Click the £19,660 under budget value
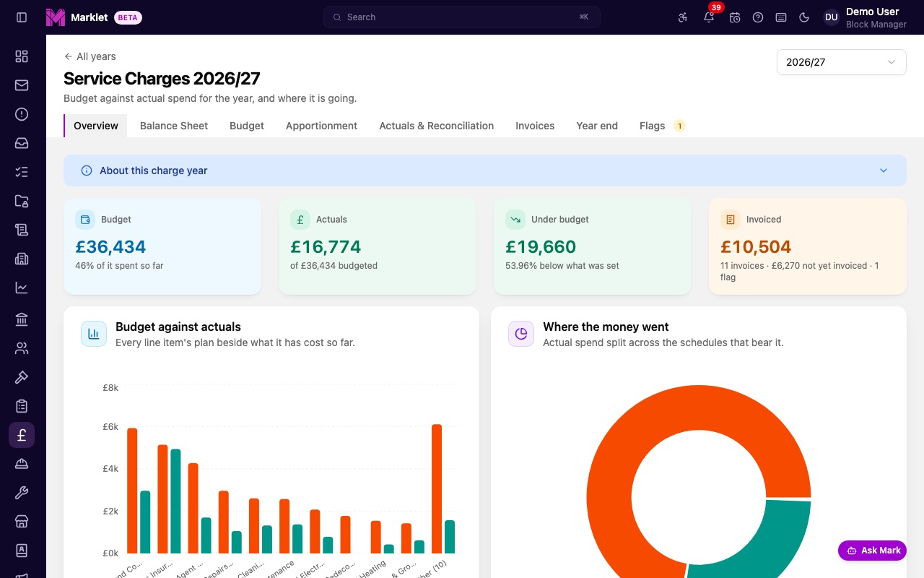Screen dimensions: 924x578 point(541,246)
